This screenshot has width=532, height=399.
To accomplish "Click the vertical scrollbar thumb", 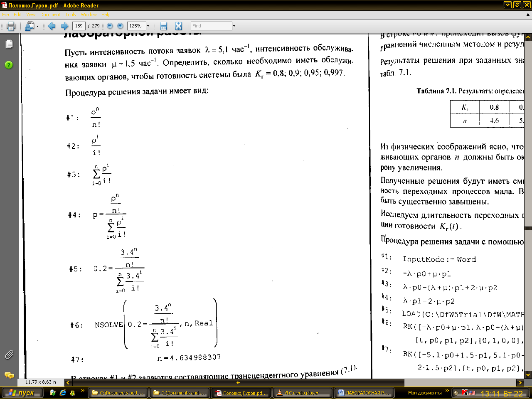I will [528, 229].
